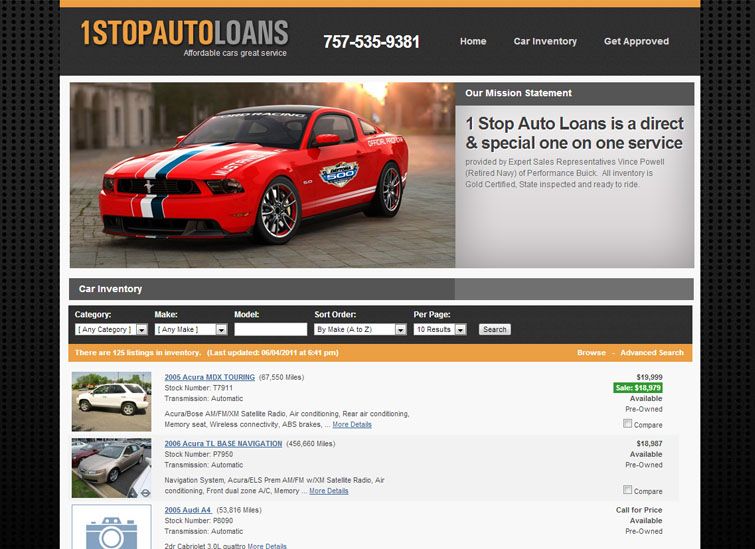The width and height of the screenshot is (755, 549).
Task: Go to the Home menu item
Action: [x=473, y=42]
